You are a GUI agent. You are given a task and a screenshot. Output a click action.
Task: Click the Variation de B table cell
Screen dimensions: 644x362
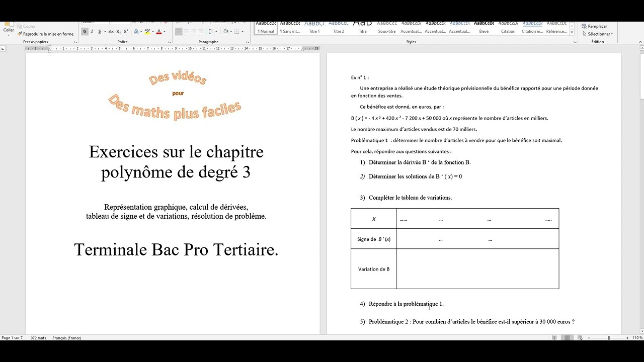pyautogui.click(x=374, y=269)
